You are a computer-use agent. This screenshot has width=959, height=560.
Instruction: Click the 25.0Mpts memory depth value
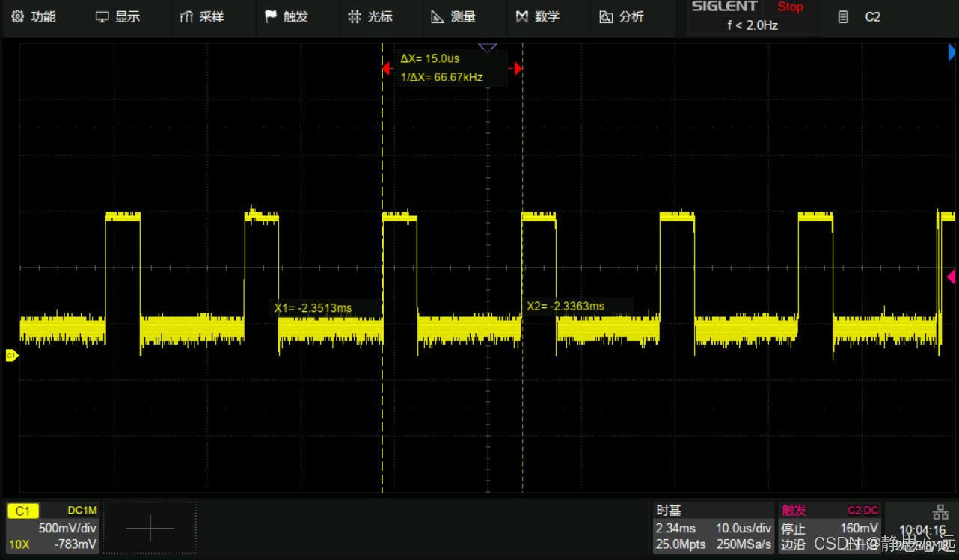coord(680,544)
